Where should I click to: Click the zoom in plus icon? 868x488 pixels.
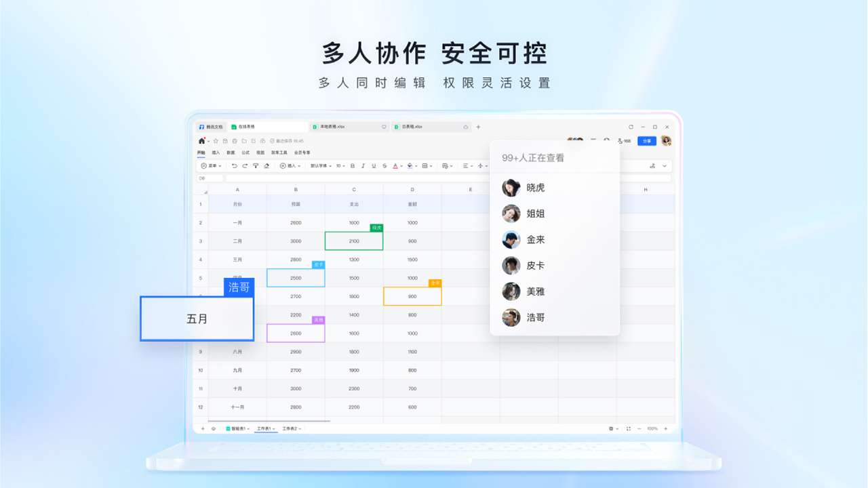tap(665, 428)
